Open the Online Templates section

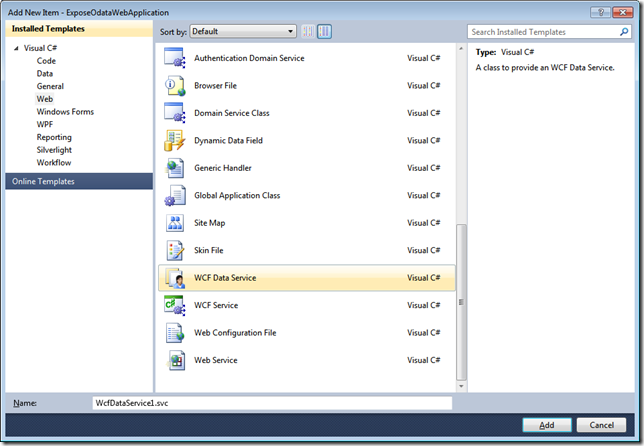pos(79,181)
